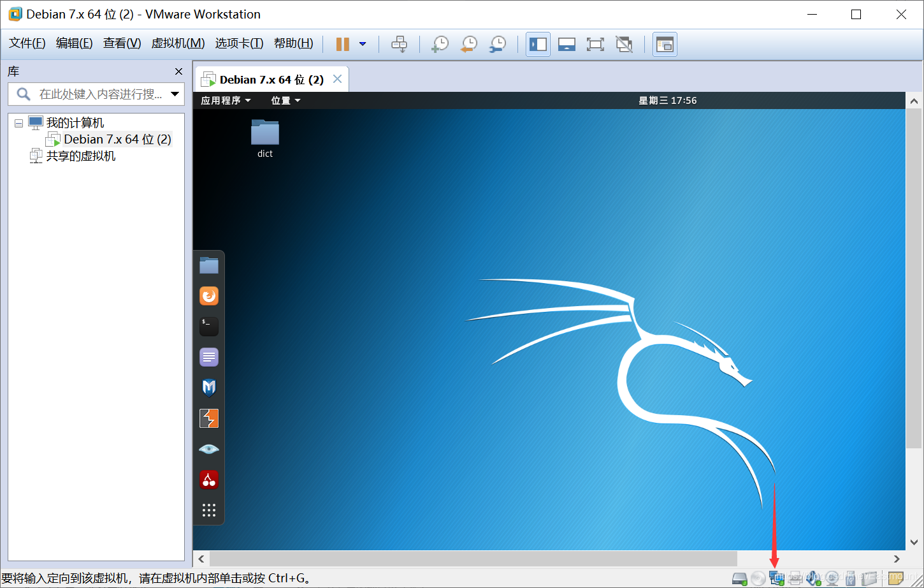Toggle Unity mode icon
This screenshot has width=924, height=588.
[x=624, y=44]
